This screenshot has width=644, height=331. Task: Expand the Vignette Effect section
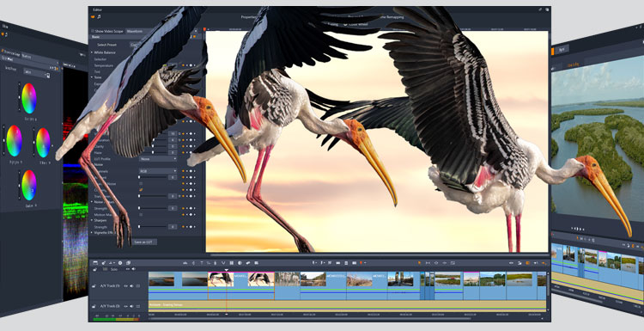(x=92, y=233)
